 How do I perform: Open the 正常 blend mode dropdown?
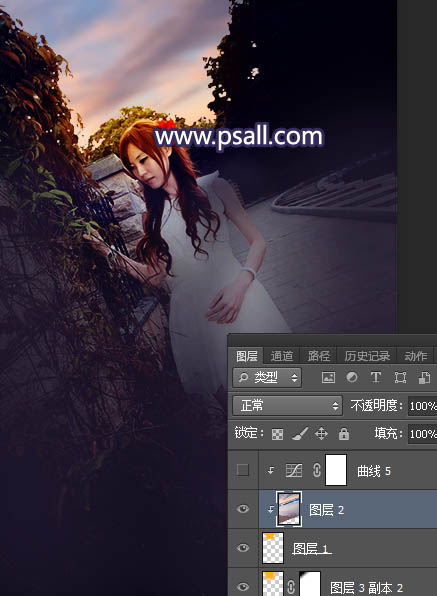tap(287, 406)
